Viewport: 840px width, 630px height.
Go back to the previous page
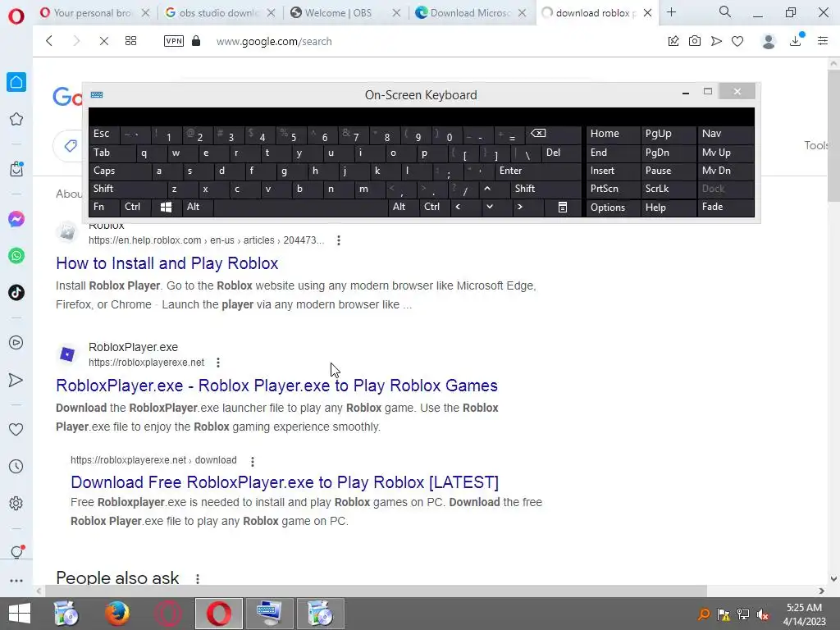click(49, 41)
